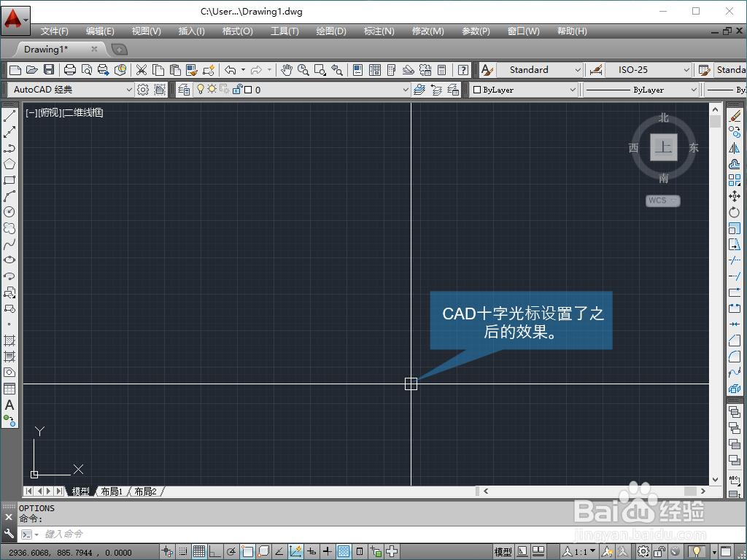This screenshot has width=747, height=560.
Task: Select the Erase modify tool
Action: pos(735,116)
